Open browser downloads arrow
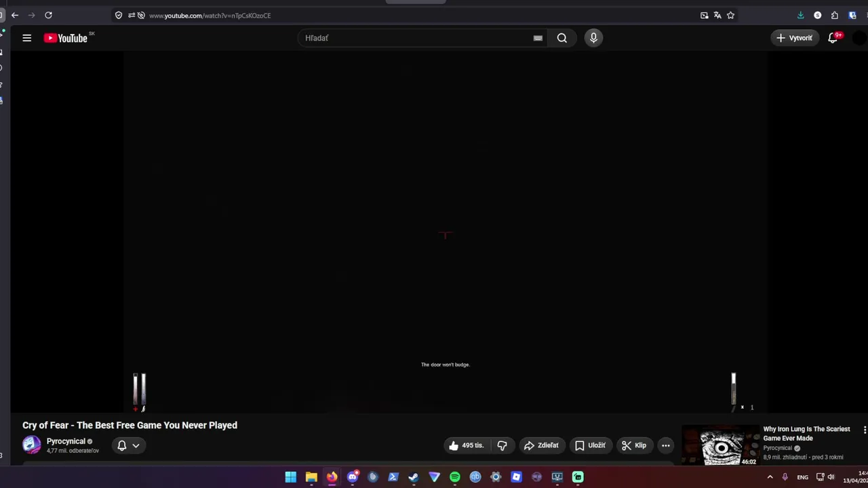 point(801,15)
